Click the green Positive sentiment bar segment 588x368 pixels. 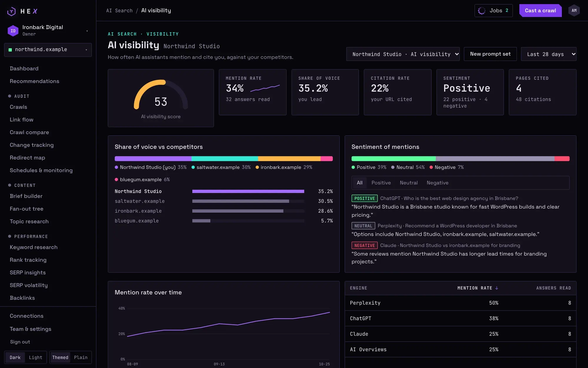(x=393, y=159)
